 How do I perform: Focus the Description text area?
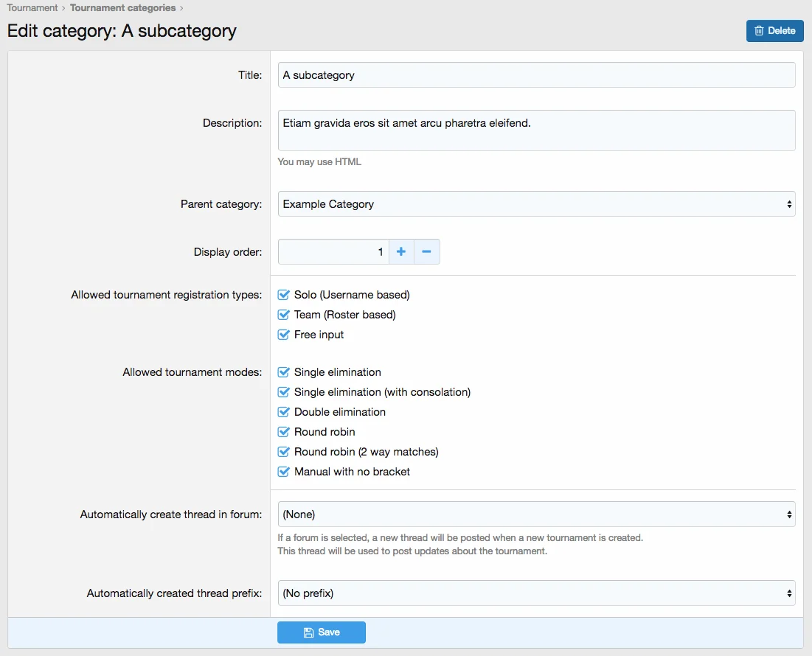pos(536,130)
